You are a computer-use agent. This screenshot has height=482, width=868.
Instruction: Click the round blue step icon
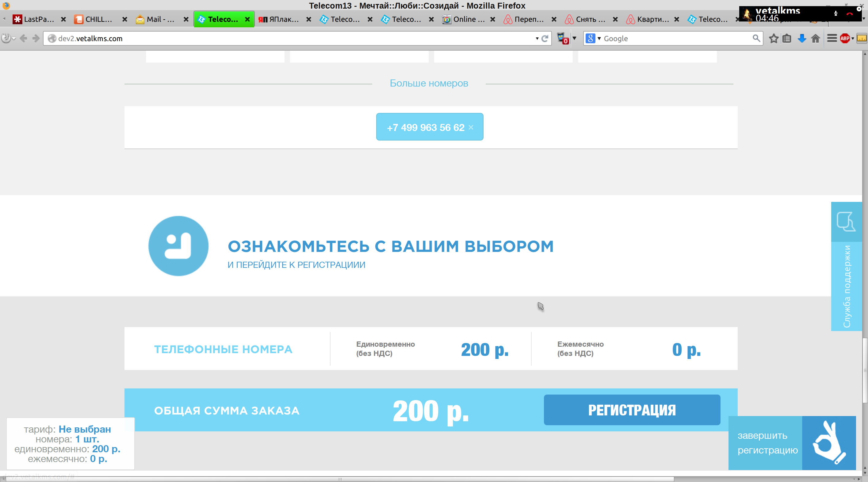(x=178, y=246)
